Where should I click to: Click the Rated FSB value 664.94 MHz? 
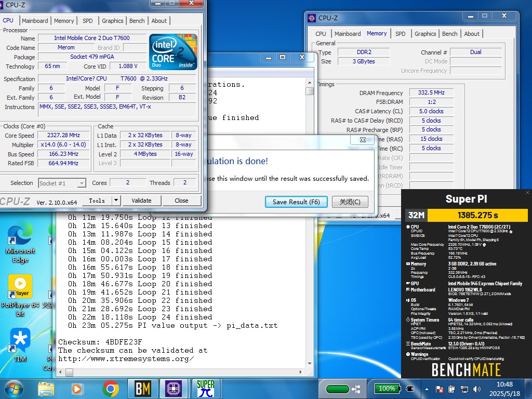point(63,163)
